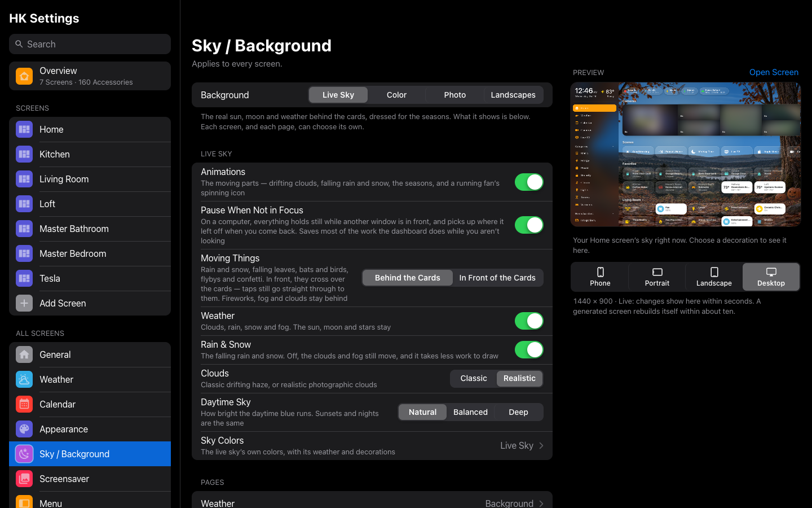Toggle the Weather clouds switch off
The image size is (812, 508).
[529, 321]
